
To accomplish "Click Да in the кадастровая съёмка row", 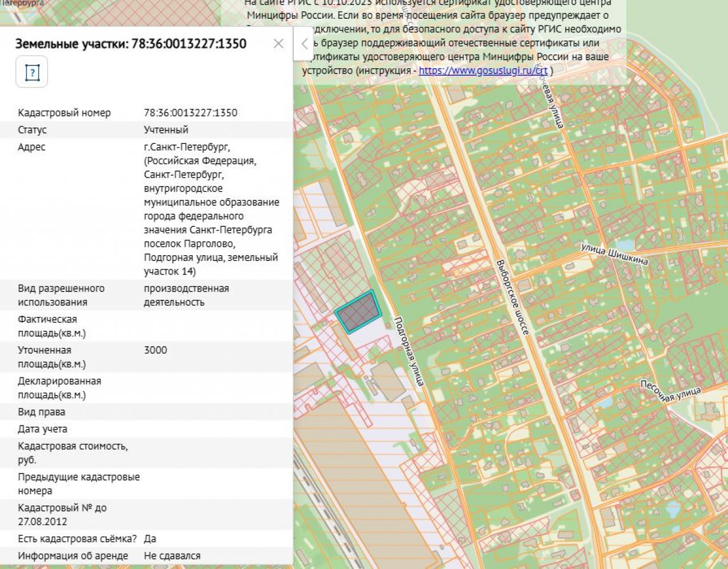I will point(150,538).
